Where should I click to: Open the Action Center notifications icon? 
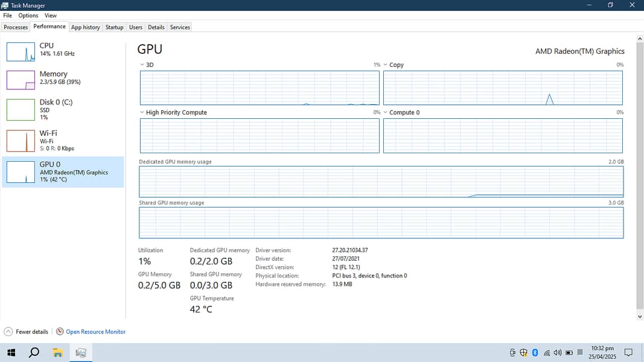[x=628, y=352]
